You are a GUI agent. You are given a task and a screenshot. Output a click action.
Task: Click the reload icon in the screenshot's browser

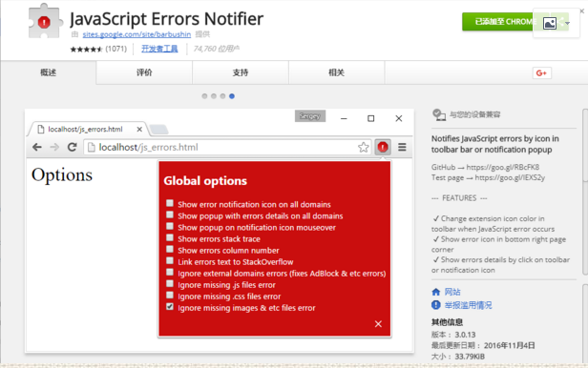pyautogui.click(x=72, y=147)
